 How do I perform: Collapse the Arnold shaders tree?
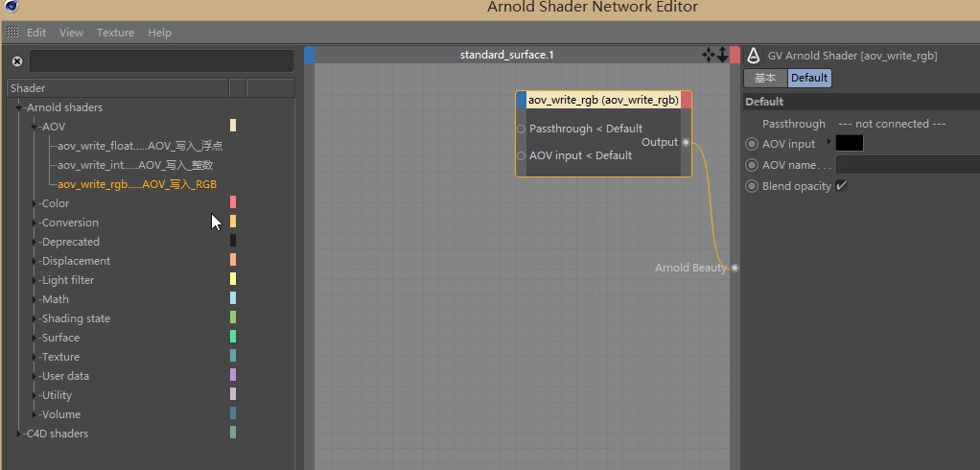[19, 107]
